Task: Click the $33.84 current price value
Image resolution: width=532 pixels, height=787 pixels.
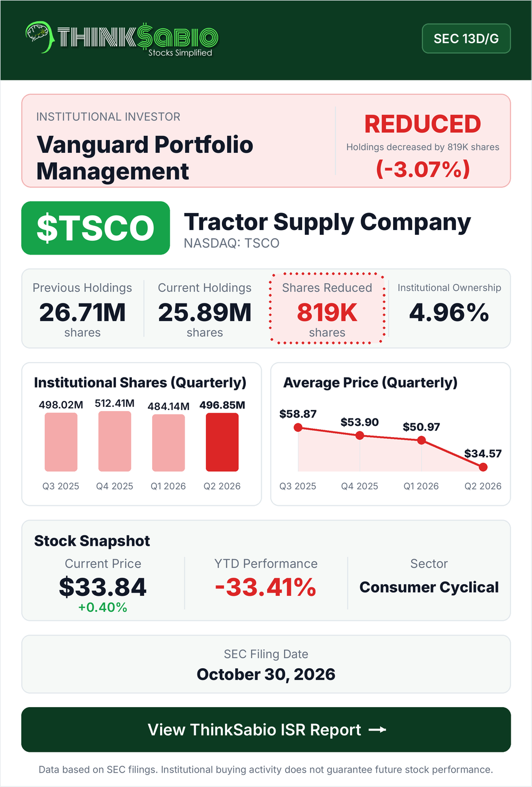Action: click(x=103, y=587)
